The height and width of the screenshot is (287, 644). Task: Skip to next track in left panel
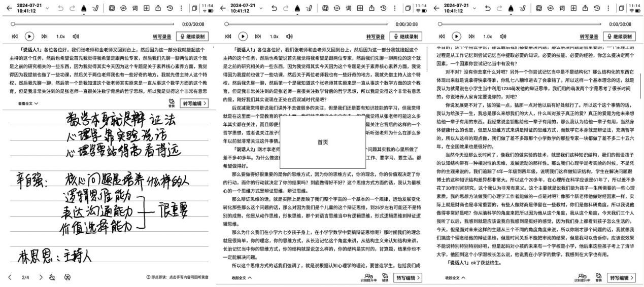pyautogui.click(x=44, y=37)
